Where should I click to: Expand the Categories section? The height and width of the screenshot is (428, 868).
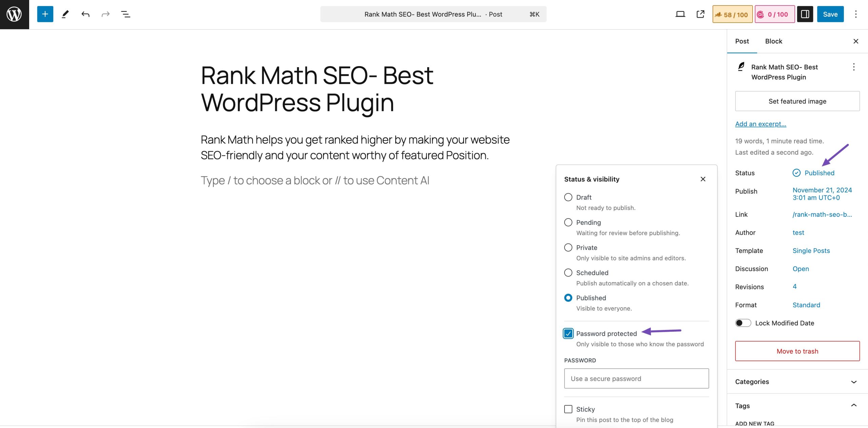pyautogui.click(x=797, y=382)
